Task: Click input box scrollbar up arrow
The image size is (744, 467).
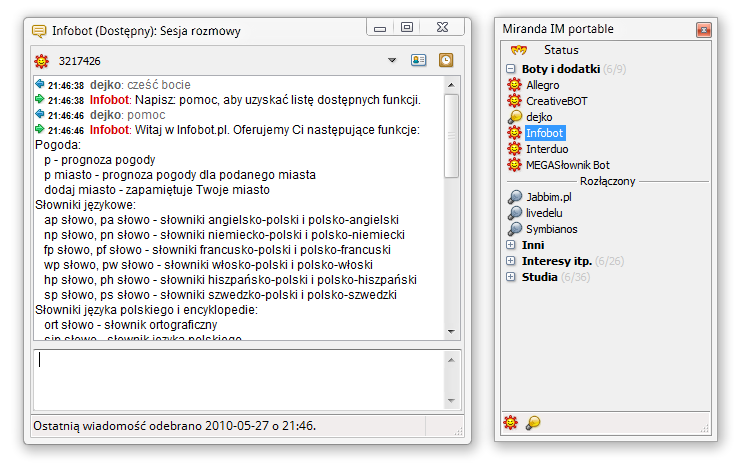Action: [x=451, y=360]
